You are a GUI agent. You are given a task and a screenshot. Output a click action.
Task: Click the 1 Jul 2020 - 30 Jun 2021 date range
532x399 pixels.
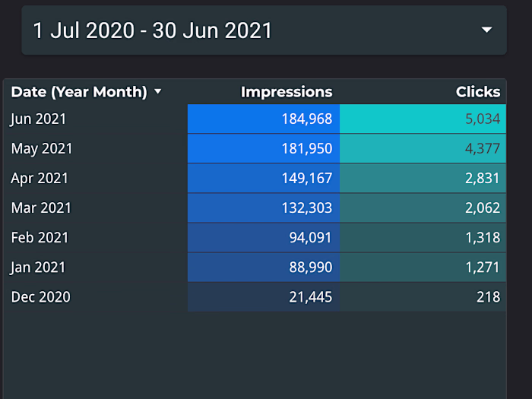[153, 30]
